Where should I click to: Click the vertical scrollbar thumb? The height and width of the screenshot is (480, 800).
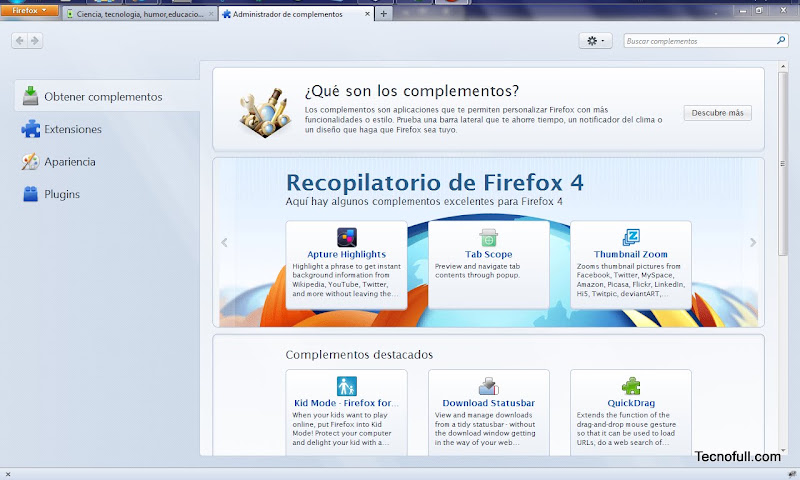[x=783, y=163]
